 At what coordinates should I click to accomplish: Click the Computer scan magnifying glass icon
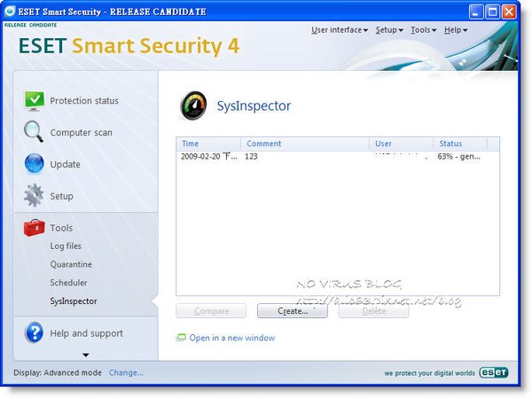[34, 132]
